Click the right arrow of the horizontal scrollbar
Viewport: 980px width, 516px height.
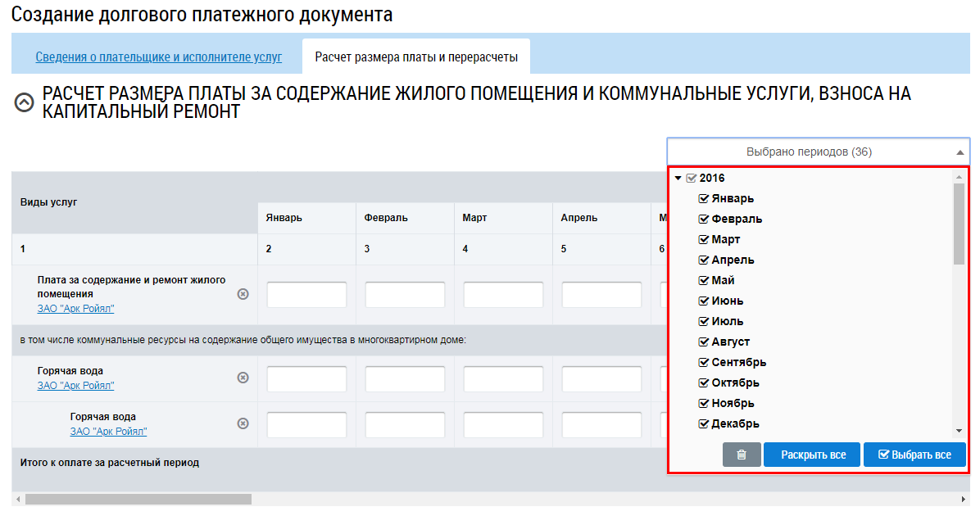click(x=963, y=499)
